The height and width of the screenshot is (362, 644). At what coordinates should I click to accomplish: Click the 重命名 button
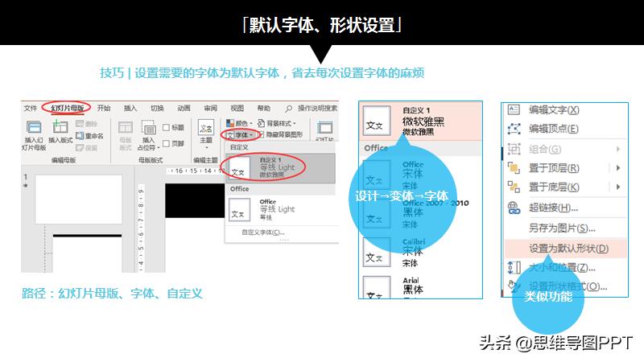tap(89, 135)
